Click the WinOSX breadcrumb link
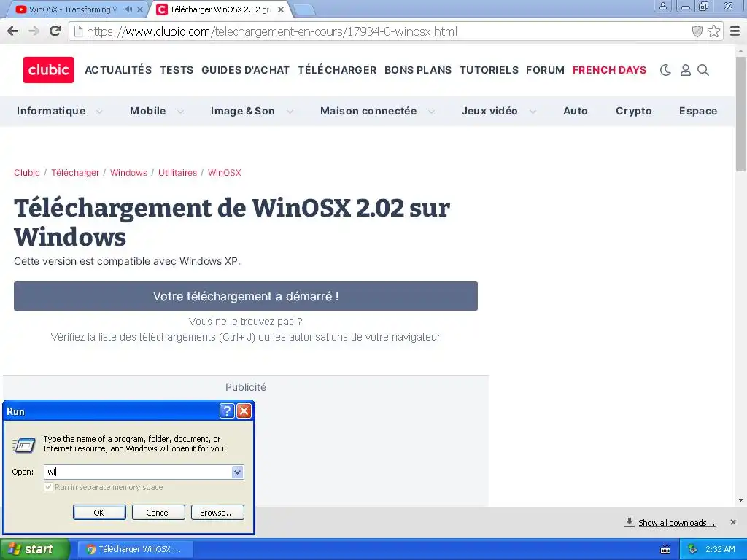Screen dimensions: 747x560 [x=225, y=172]
